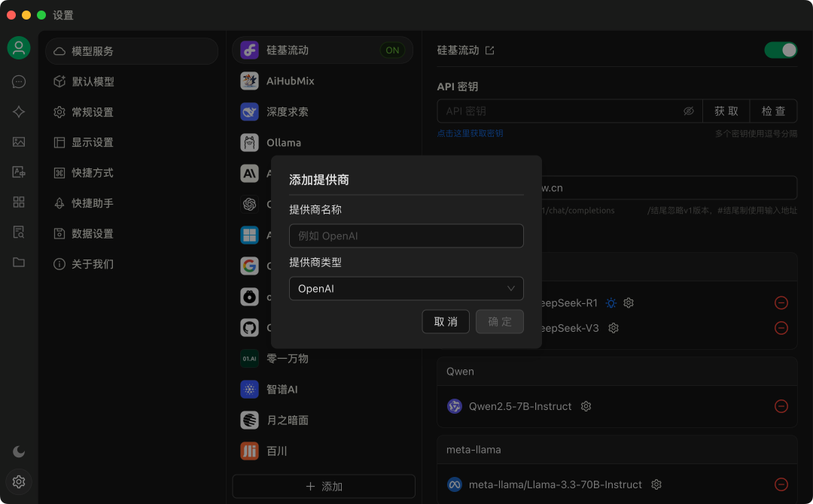This screenshot has width=813, height=504.
Task: Select 零一万物 provider in list
Action: [x=322, y=359]
